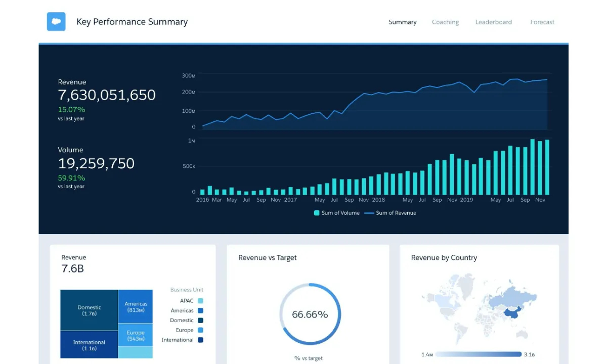
Task: Select the Volume value 19,259,750
Action: point(96,163)
